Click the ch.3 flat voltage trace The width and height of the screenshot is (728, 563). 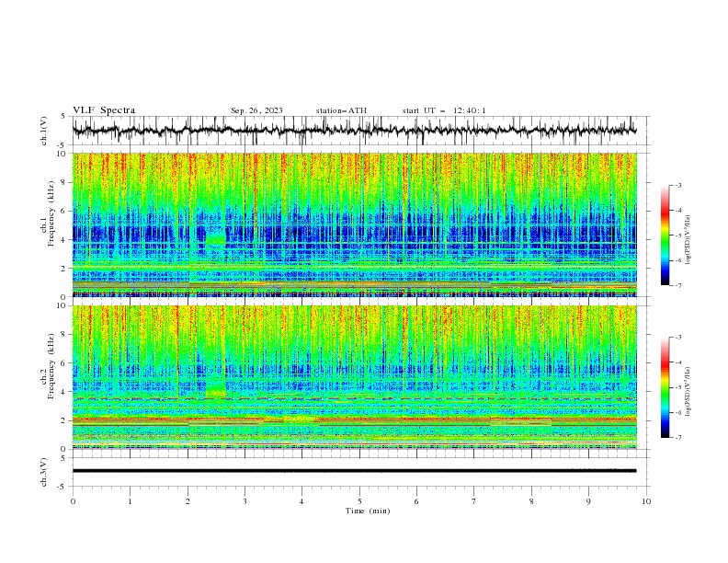(x=354, y=471)
